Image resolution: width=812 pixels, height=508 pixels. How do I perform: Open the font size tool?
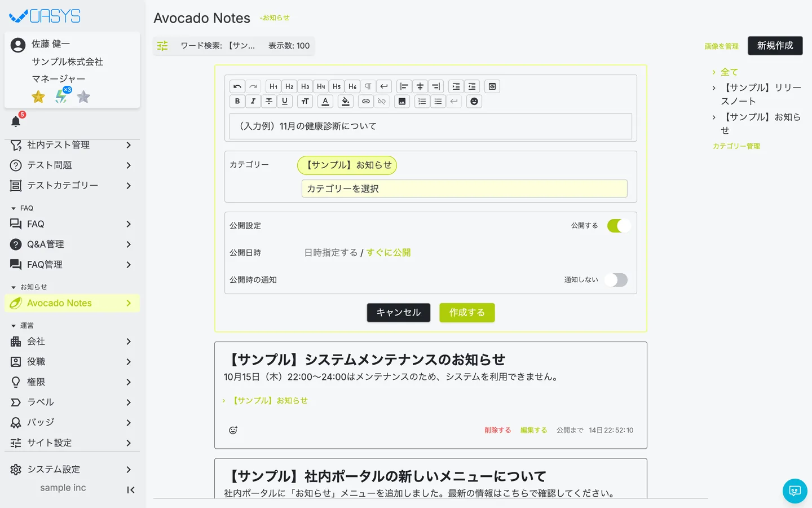(305, 102)
